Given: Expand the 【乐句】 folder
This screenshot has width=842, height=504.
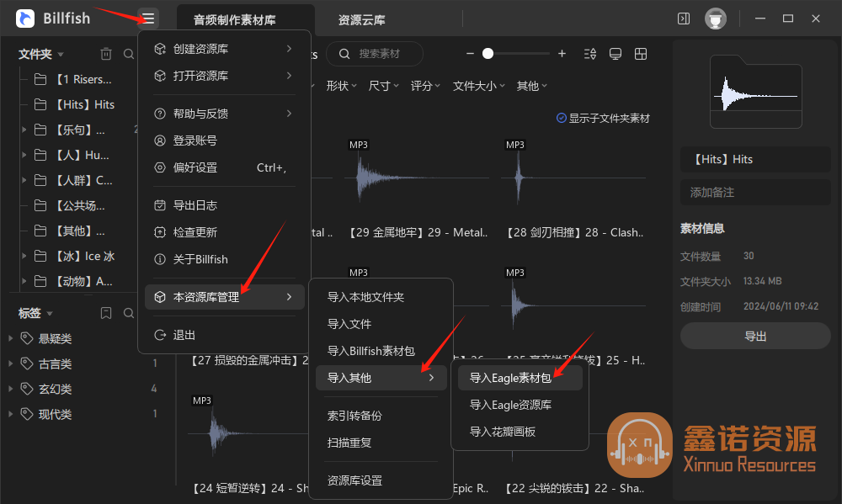Looking at the screenshot, I should 24,130.
